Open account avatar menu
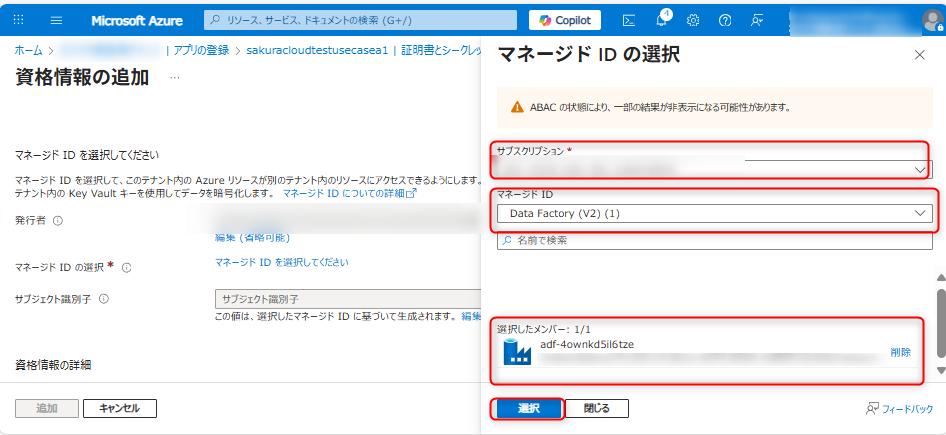Image resolution: width=946 pixels, height=435 pixels. pos(932,20)
